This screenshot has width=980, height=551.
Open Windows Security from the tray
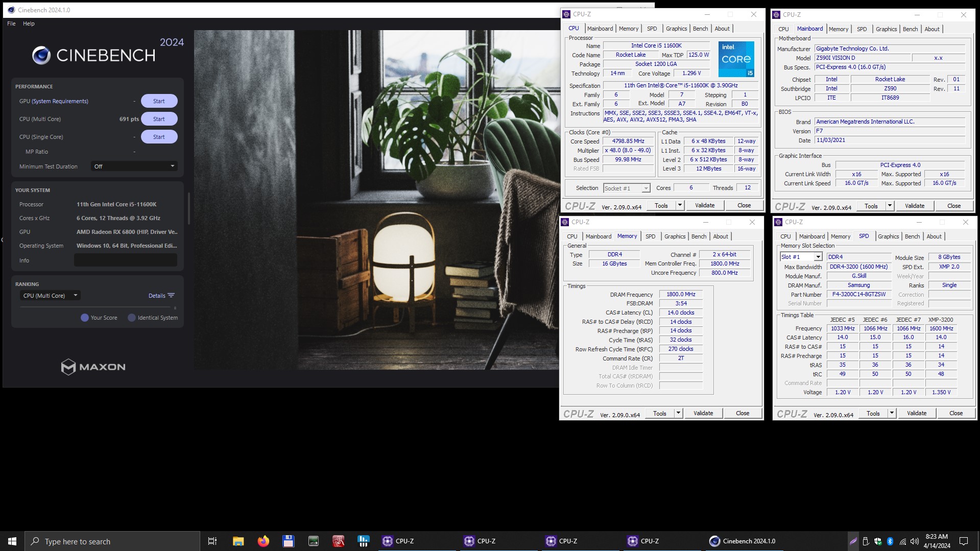point(878,541)
